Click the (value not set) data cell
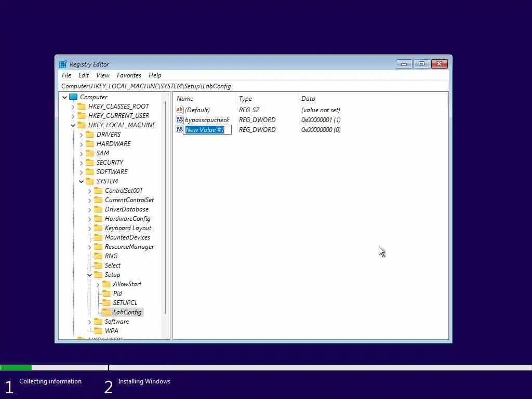The image size is (532, 399). (321, 110)
